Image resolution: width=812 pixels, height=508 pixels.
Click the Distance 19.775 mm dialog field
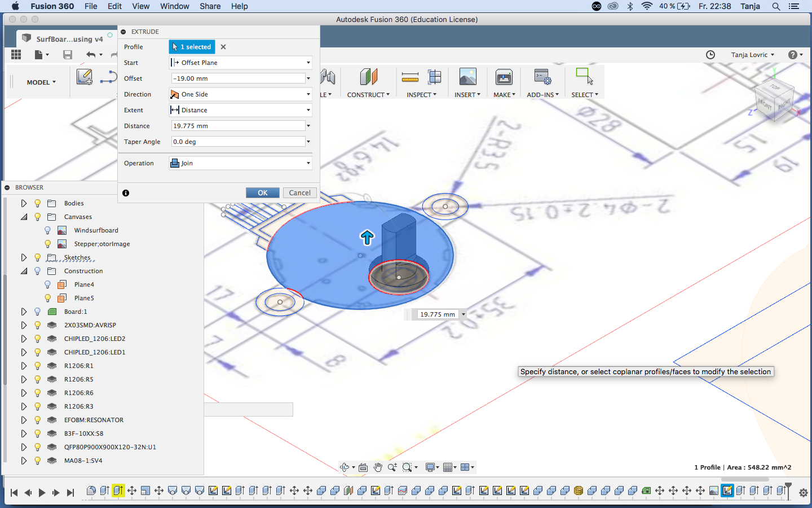pyautogui.click(x=238, y=126)
